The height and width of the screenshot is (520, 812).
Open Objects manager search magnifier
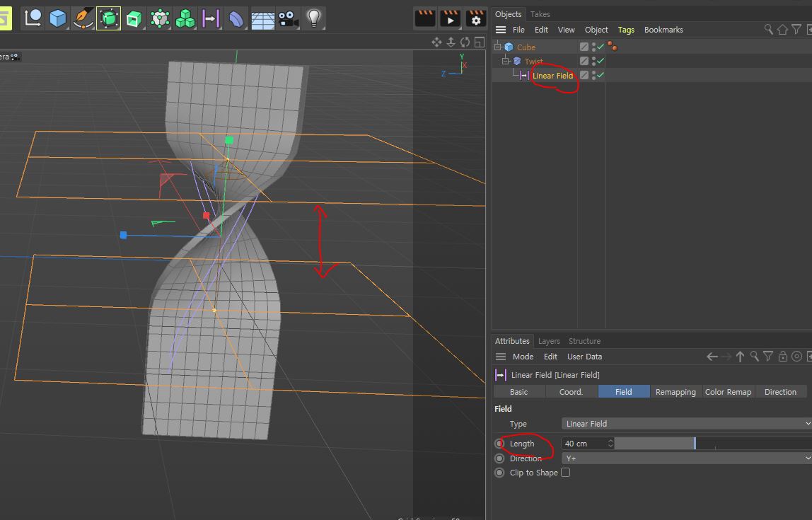coord(768,30)
